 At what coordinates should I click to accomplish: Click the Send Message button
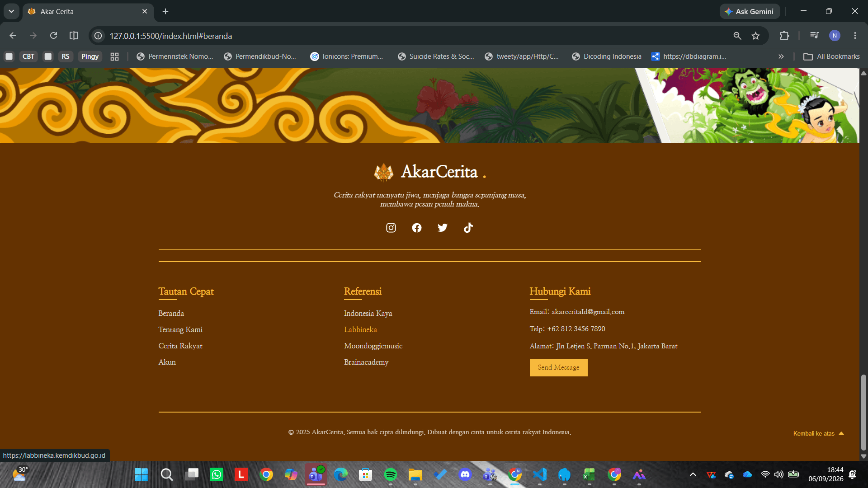pos(558,367)
